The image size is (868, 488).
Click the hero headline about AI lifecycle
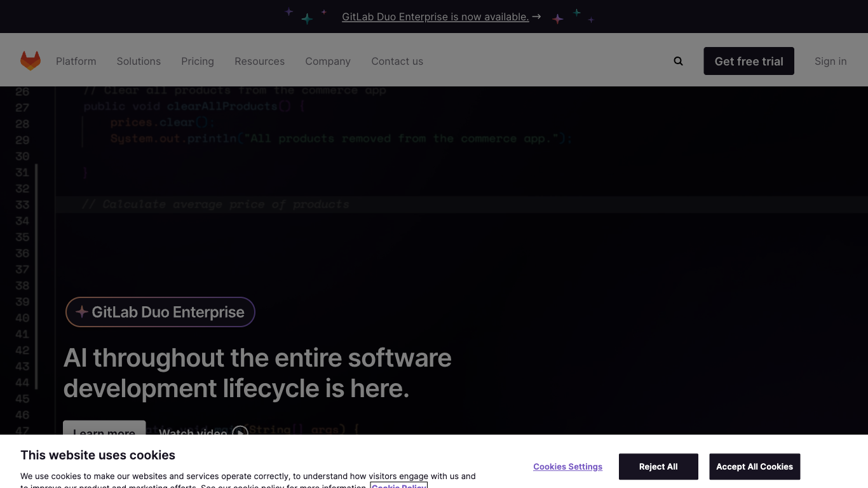tap(257, 373)
